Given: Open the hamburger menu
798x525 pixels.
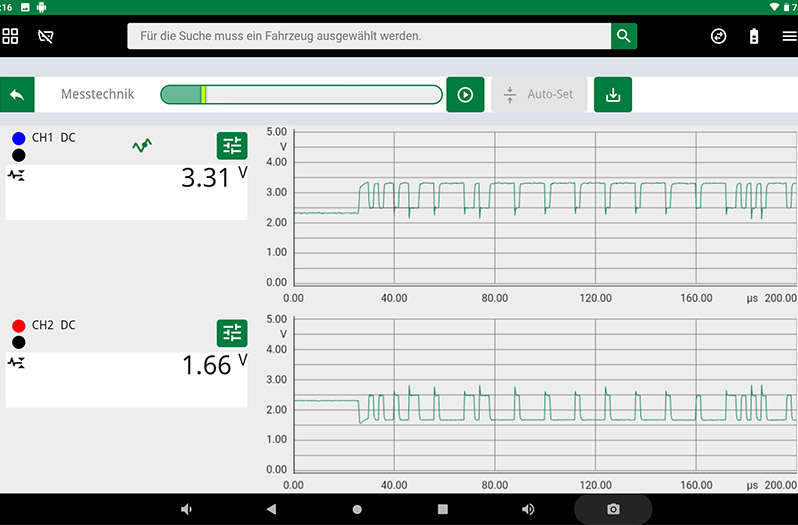Looking at the screenshot, I should click(789, 36).
